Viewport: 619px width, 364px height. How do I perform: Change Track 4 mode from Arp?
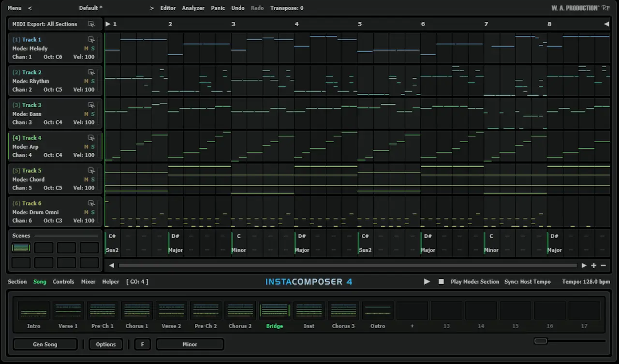click(x=25, y=146)
